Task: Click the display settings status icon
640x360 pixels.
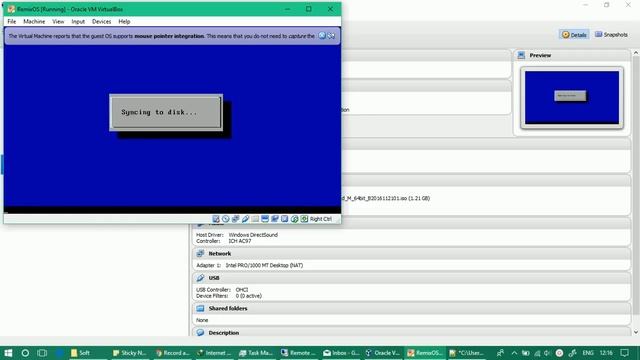Action: (x=265, y=219)
